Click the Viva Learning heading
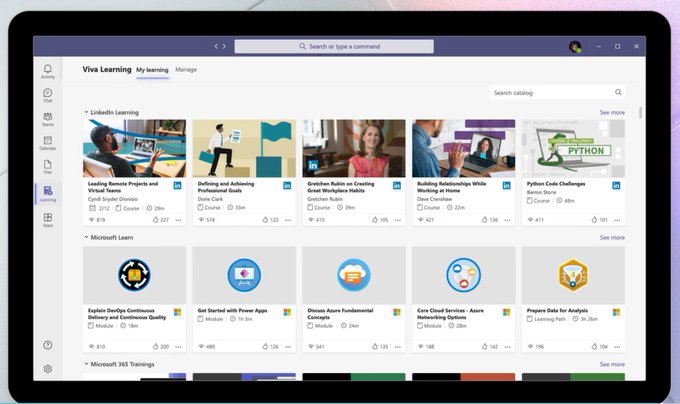The height and width of the screenshot is (404, 680). coord(107,69)
